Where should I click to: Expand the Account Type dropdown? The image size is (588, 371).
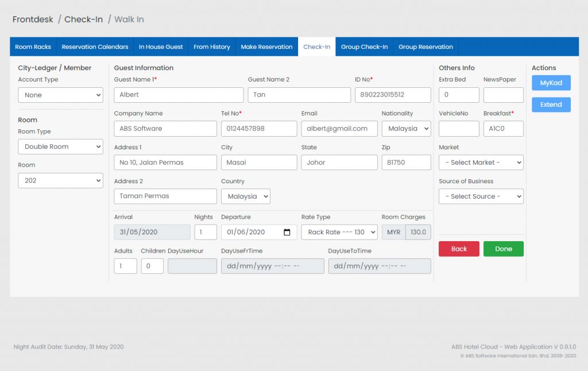point(60,95)
